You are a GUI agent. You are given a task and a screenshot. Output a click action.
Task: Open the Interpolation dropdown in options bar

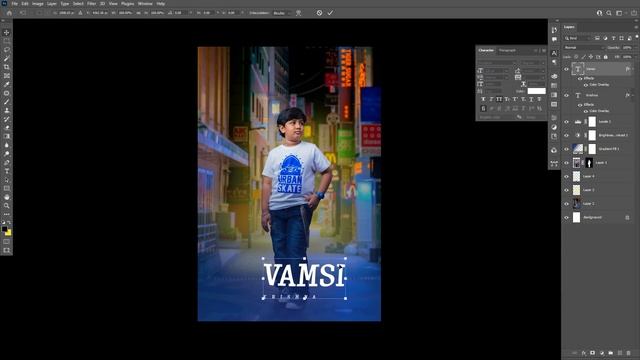point(282,13)
